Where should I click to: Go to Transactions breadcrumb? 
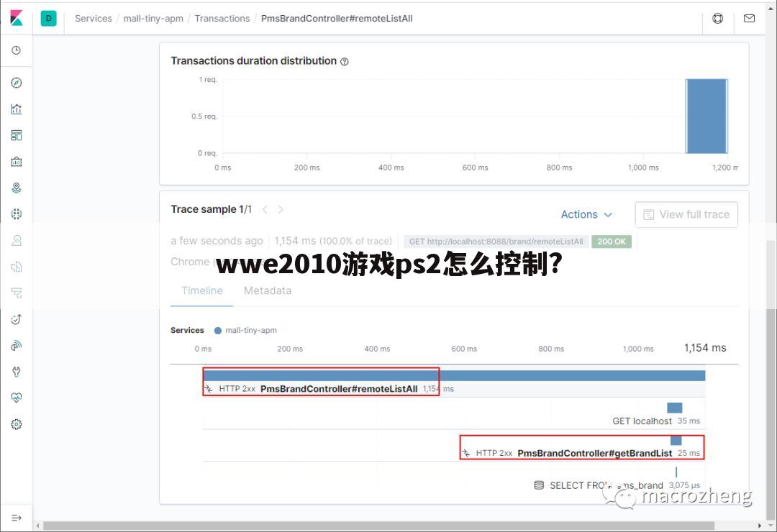[x=222, y=18]
